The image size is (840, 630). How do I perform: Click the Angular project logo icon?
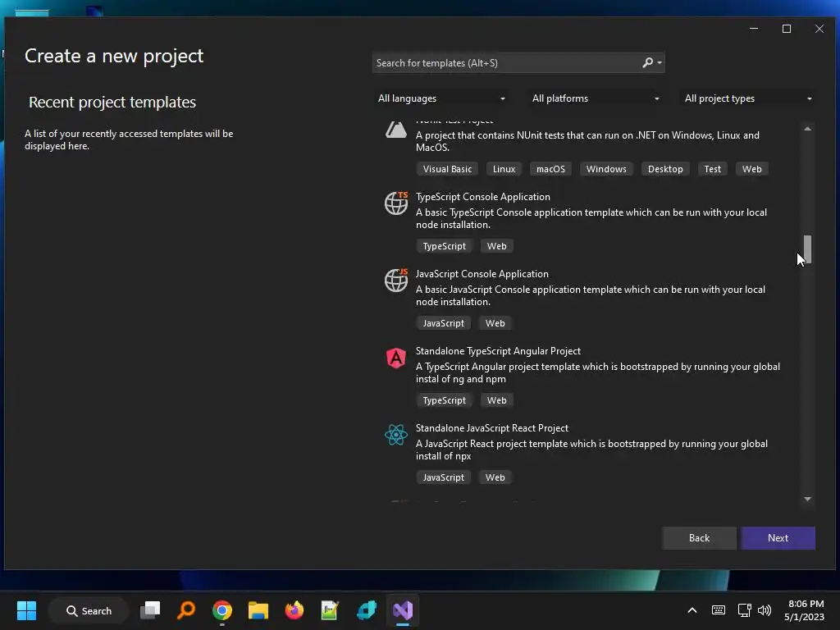(396, 358)
